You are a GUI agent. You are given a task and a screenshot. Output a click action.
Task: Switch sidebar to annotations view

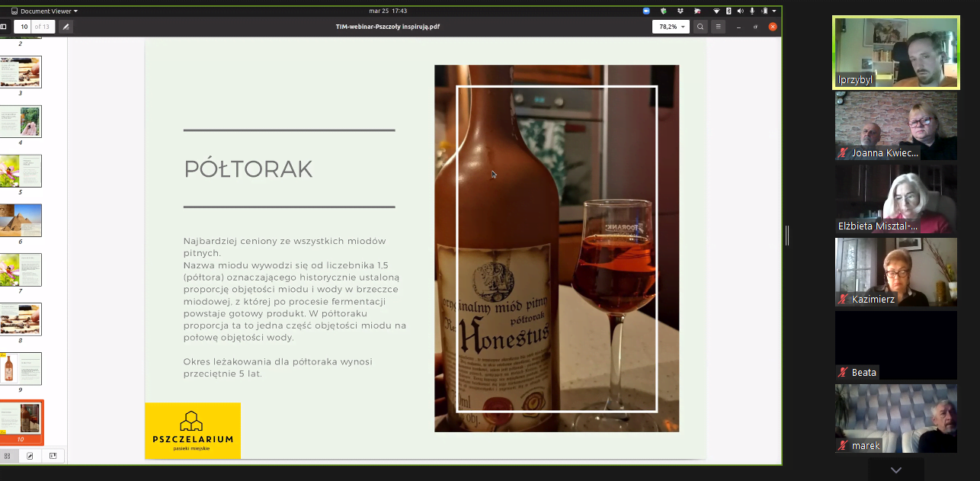[30, 456]
